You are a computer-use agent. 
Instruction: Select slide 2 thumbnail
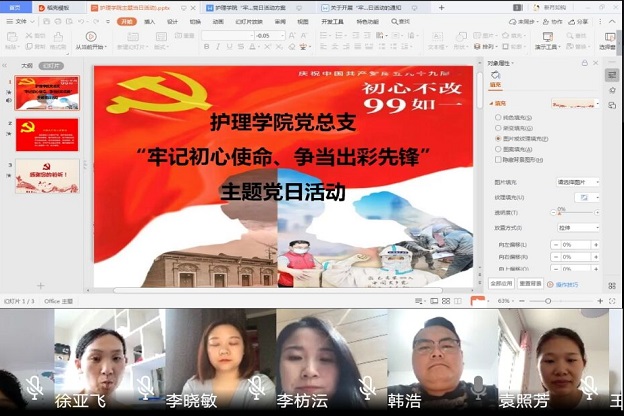[46, 134]
